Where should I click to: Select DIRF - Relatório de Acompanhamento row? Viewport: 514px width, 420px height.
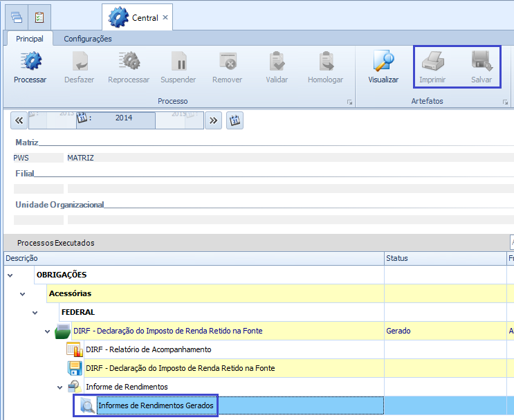148,349
